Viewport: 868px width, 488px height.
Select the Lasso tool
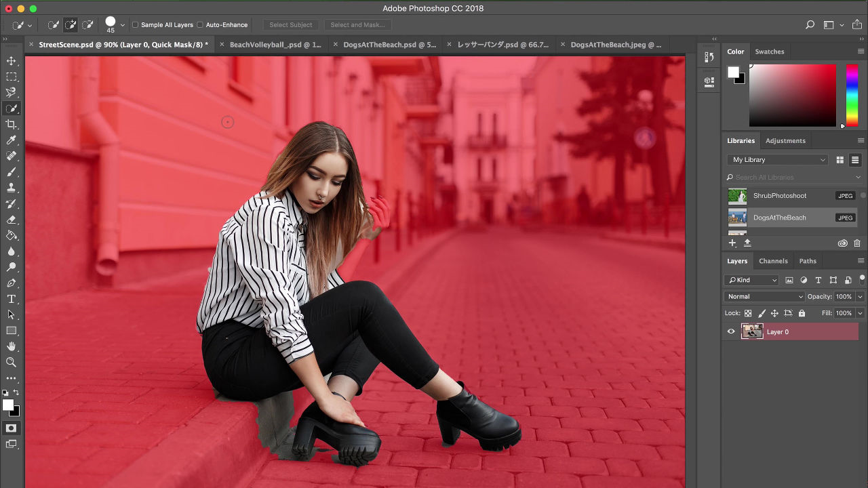[12, 93]
